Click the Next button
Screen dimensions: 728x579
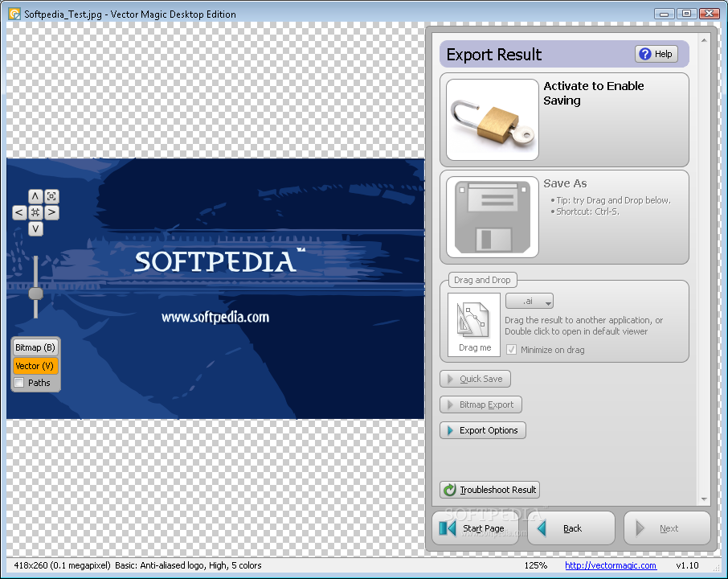(667, 528)
